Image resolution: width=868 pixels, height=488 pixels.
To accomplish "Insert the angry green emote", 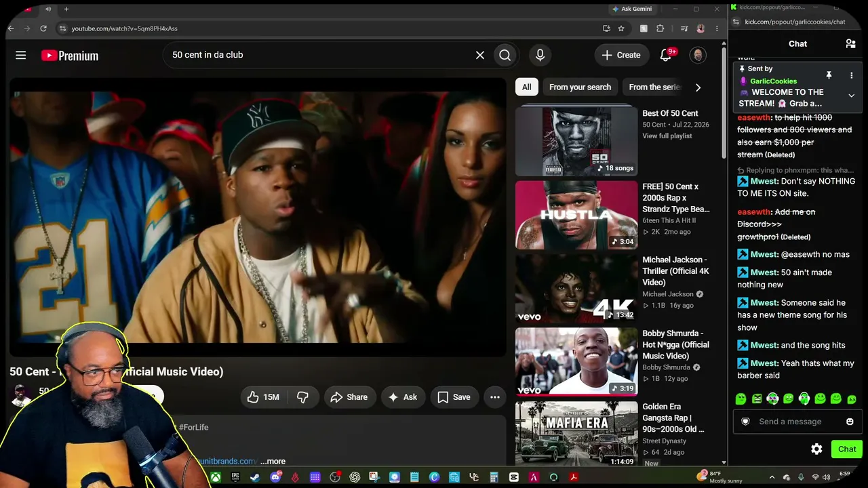I will 756,399.
